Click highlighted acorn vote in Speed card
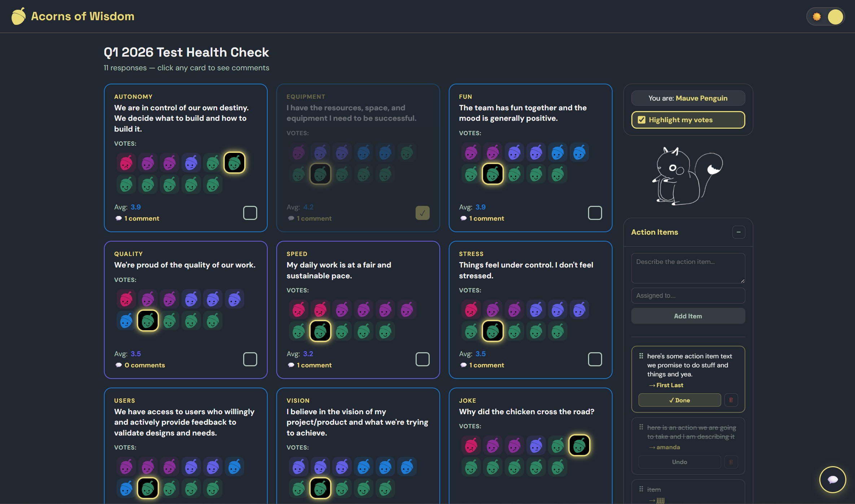 320,331
